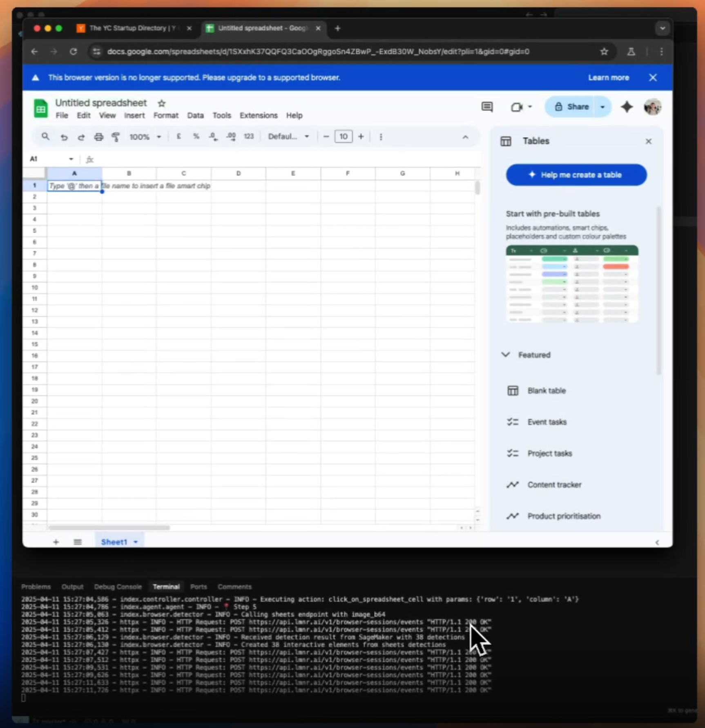The width and height of the screenshot is (705, 728).
Task: Click Help me create a table
Action: pos(576,175)
